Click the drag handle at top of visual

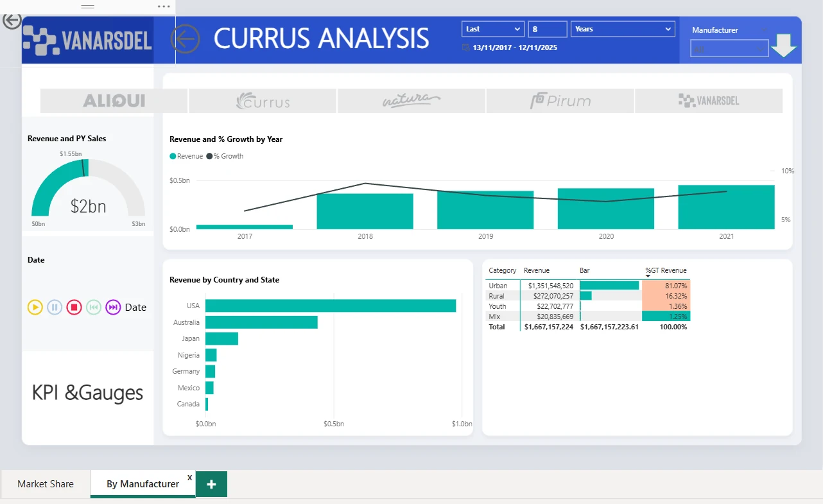click(88, 6)
